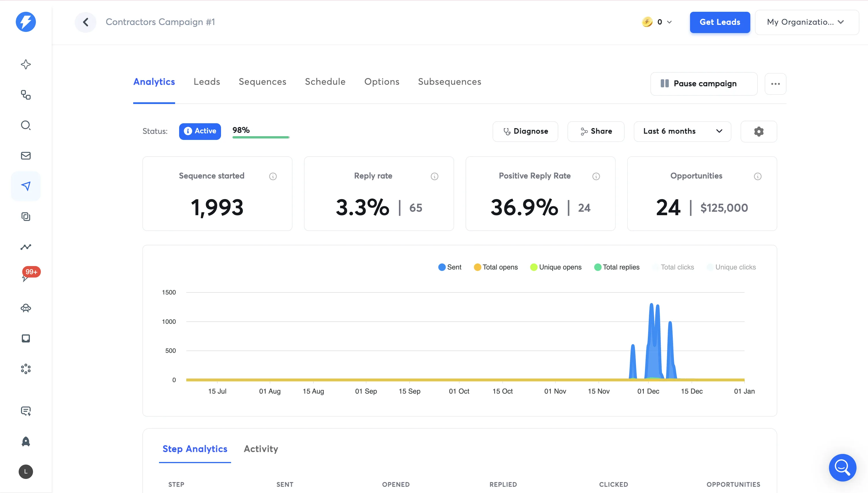Screen dimensions: 868x493
Task: Show info for Reply rate card
Action: 434,176
